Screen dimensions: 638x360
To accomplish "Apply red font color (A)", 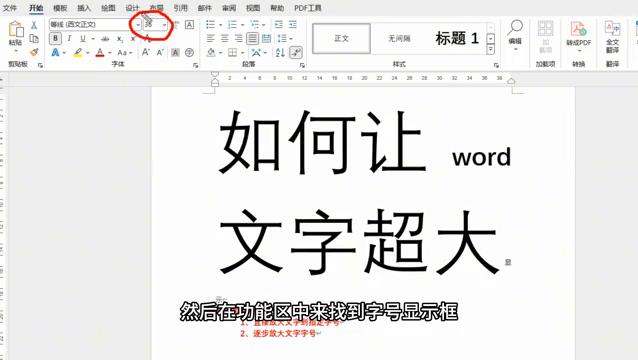I will point(100,52).
